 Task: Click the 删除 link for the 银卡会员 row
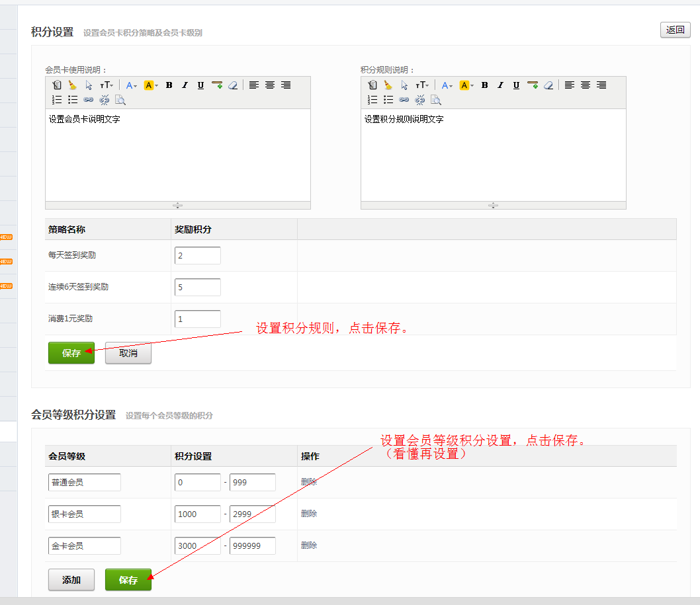click(309, 514)
